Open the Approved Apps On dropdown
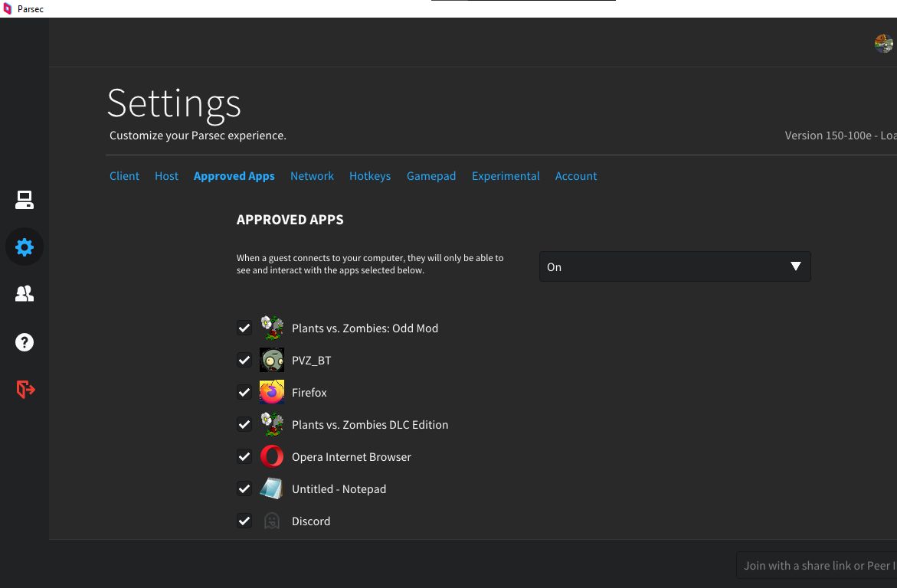This screenshot has width=897, height=588. [x=675, y=267]
